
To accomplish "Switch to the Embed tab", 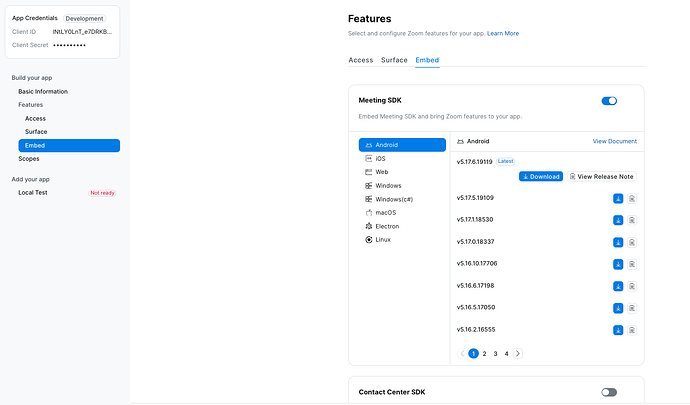I will click(427, 60).
